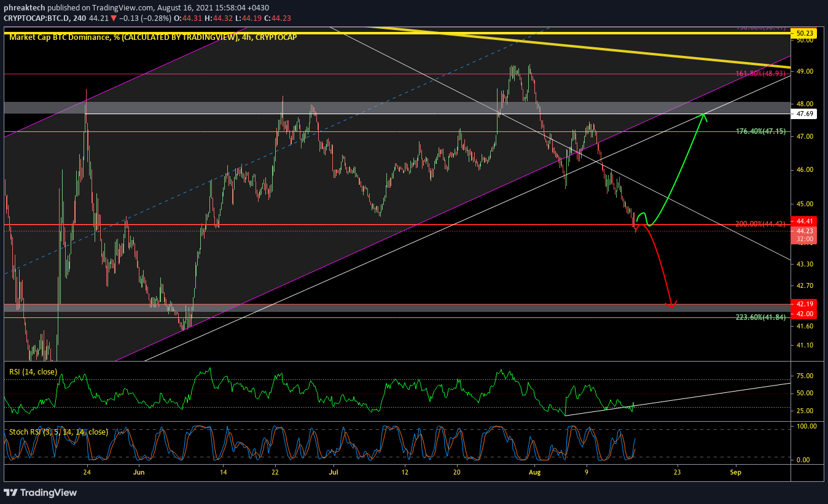Click 49.00 on the price axis
The width and height of the screenshot is (828, 504).
pos(804,71)
